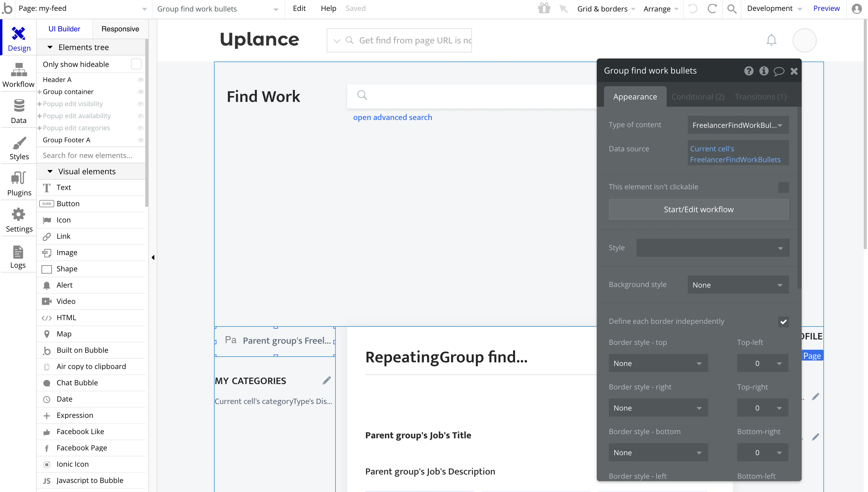Check This element isn't clickable box
The height and width of the screenshot is (492, 868).
pyautogui.click(x=783, y=187)
